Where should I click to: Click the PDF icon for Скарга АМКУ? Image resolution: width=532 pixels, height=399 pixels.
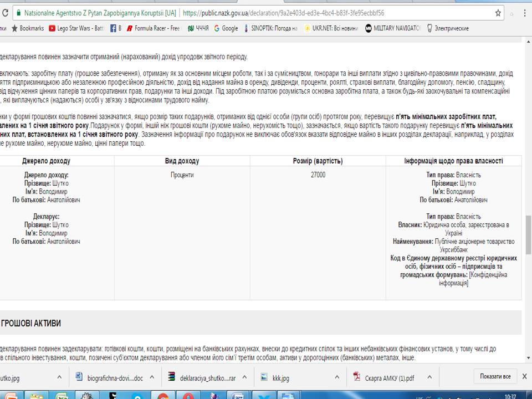pos(356,377)
